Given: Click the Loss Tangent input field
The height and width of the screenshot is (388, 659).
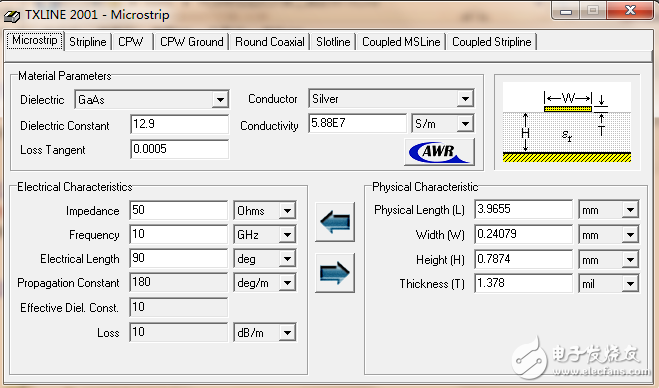Looking at the screenshot, I should click(x=179, y=149).
